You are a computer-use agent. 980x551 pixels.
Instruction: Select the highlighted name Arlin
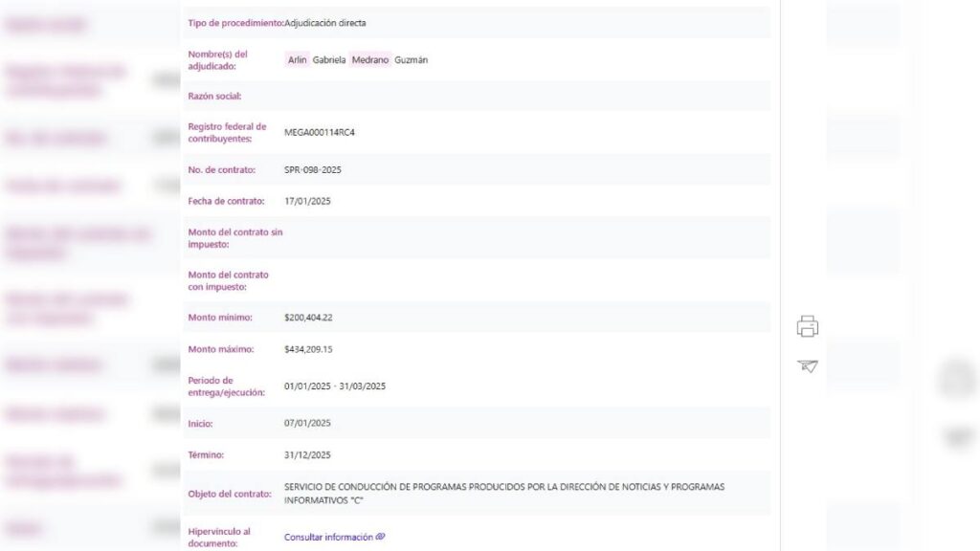coord(297,59)
